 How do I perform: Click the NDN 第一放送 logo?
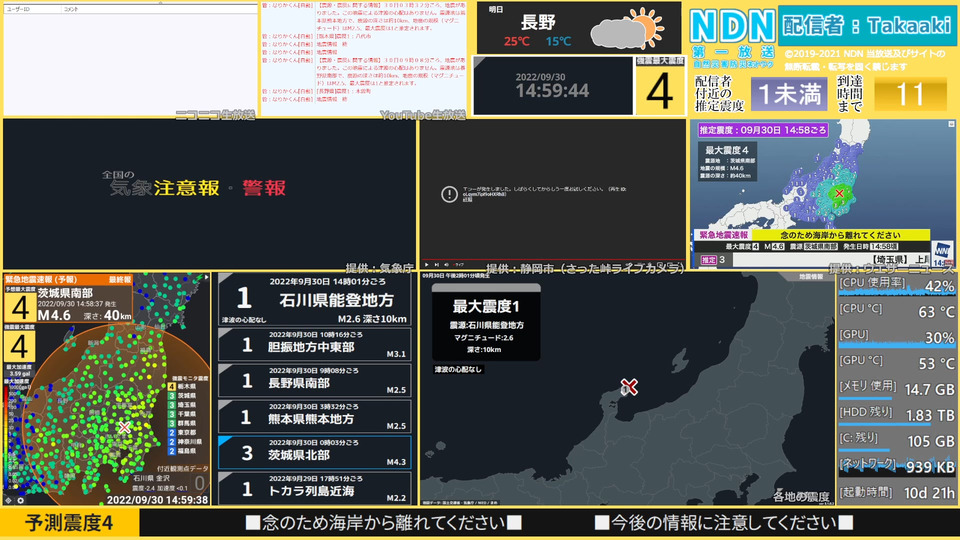click(733, 36)
